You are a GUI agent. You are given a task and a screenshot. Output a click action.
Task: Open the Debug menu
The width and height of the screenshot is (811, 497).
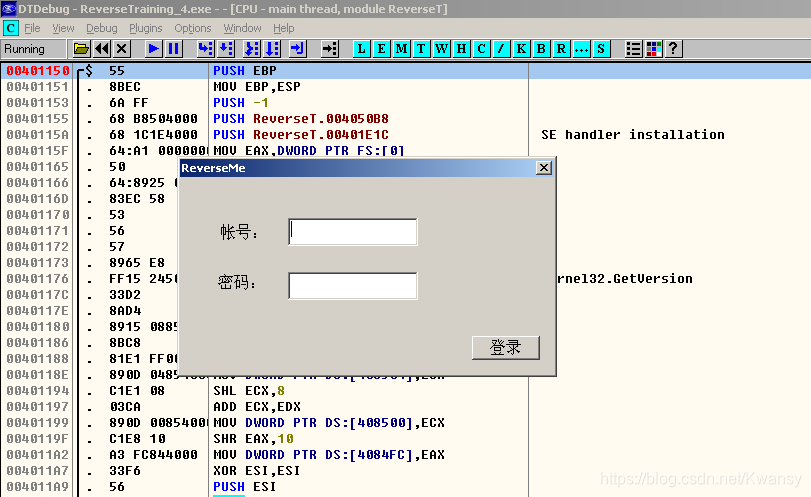click(x=101, y=28)
